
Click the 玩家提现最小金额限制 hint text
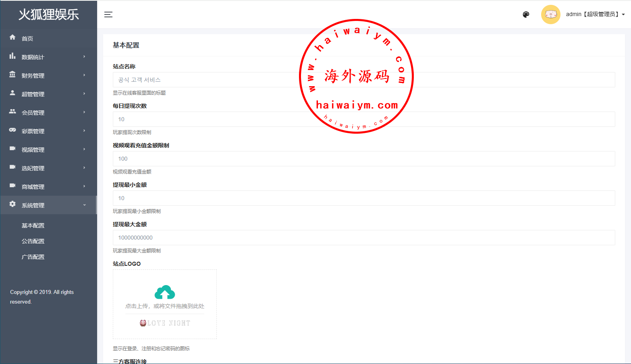click(137, 211)
